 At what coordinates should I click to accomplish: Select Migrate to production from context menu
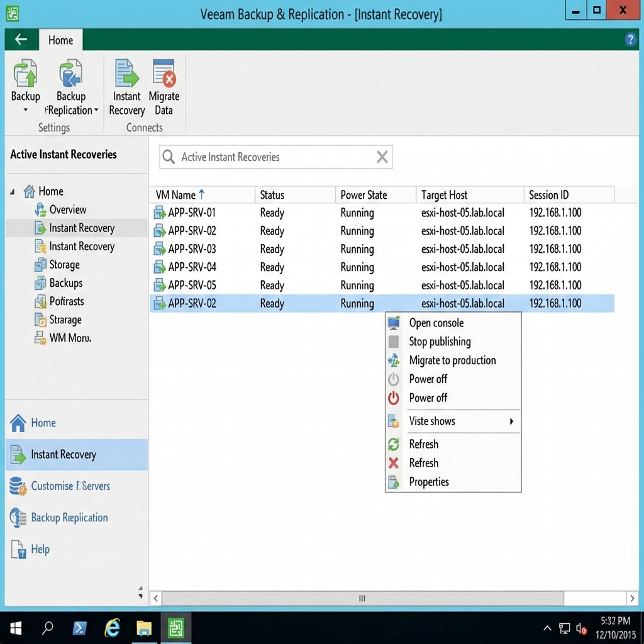tap(452, 360)
